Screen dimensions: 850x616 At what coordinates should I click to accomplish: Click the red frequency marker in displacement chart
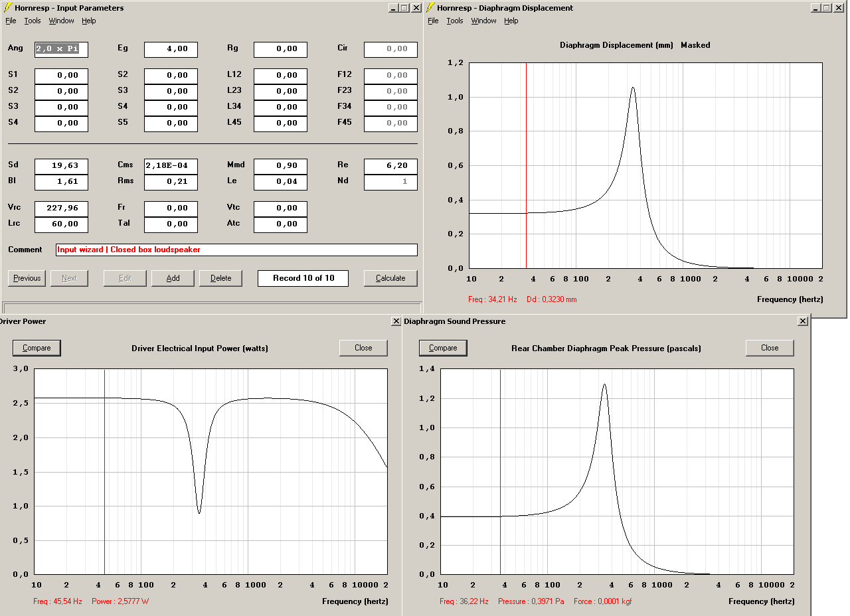pyautogui.click(x=527, y=166)
